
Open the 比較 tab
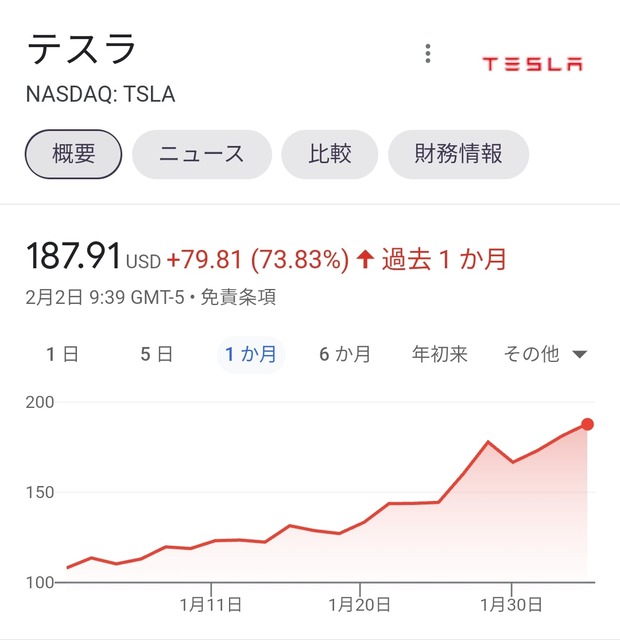pos(329,154)
